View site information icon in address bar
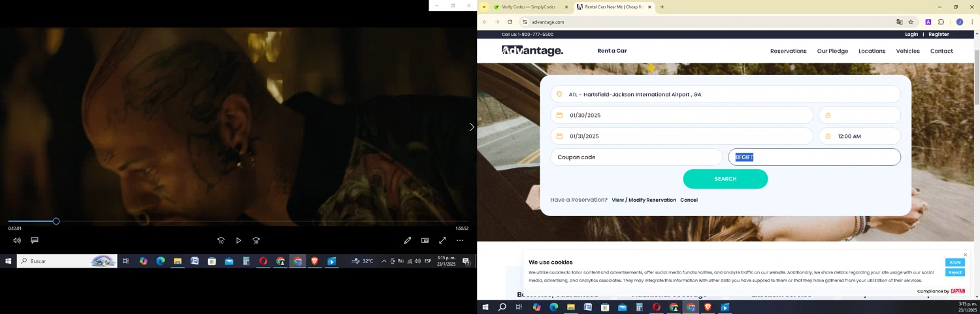 pos(524,22)
